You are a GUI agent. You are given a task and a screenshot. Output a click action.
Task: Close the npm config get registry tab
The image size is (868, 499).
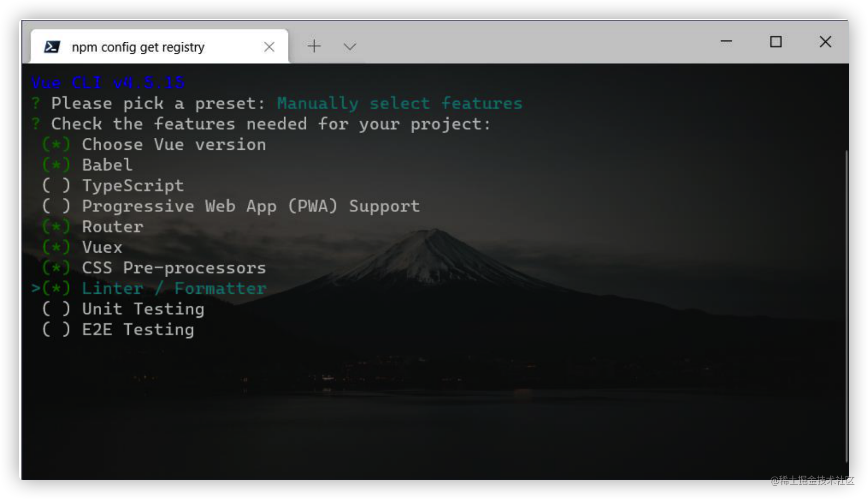[x=269, y=47]
